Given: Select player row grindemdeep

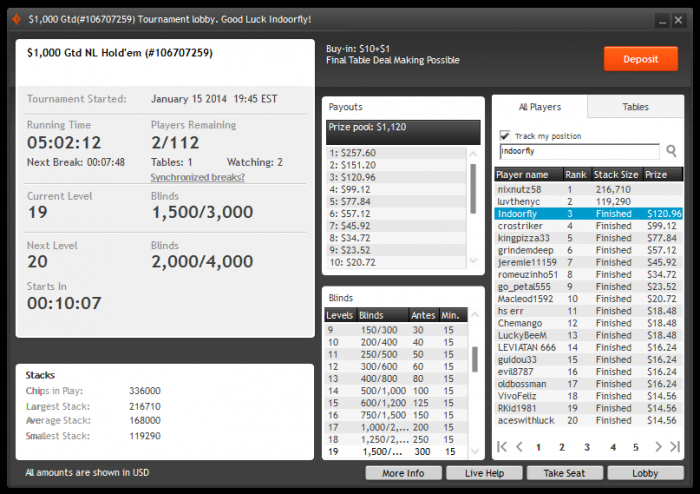Looking at the screenshot, I should 588,250.
